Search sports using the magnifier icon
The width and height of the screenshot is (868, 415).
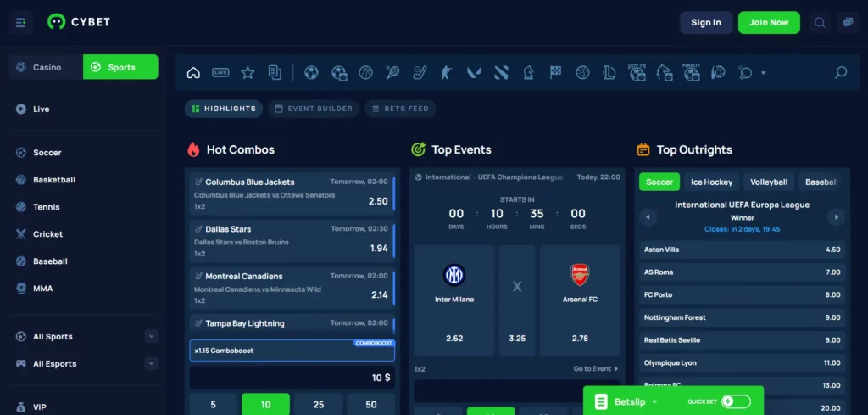(841, 73)
